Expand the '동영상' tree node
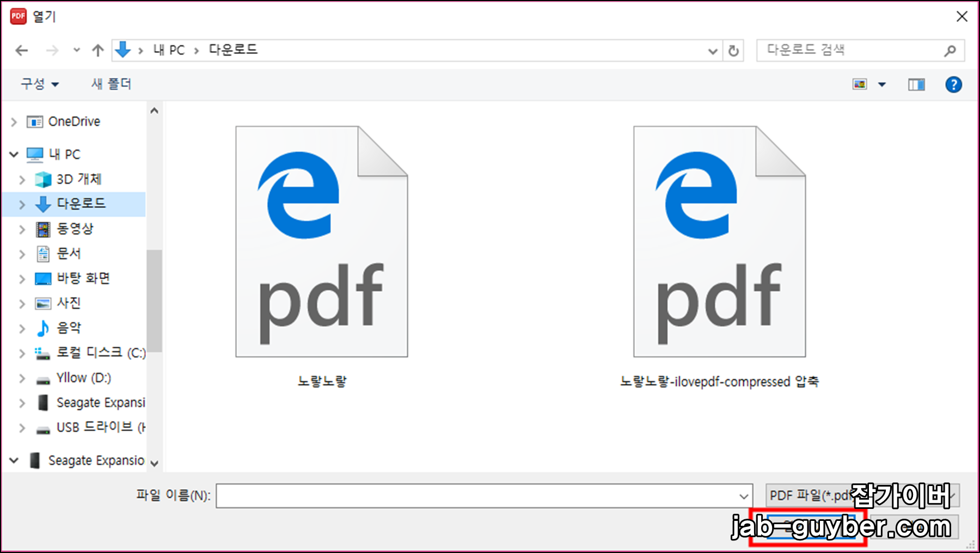 (x=22, y=230)
